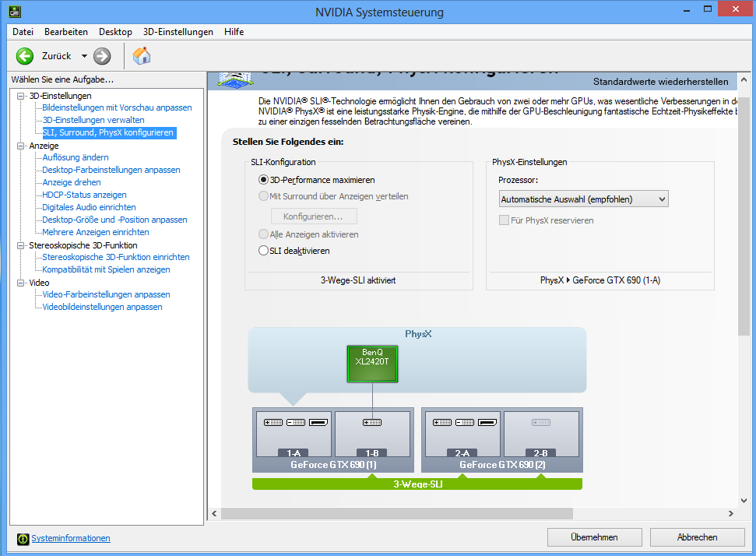Click the SLI page header graphic icon
756x556 pixels.
(x=235, y=79)
